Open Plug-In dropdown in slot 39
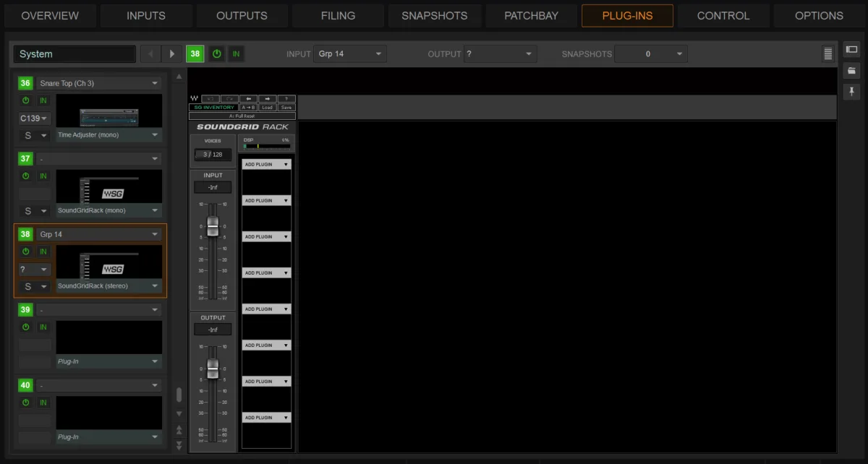This screenshot has width=868, height=464. [109, 361]
